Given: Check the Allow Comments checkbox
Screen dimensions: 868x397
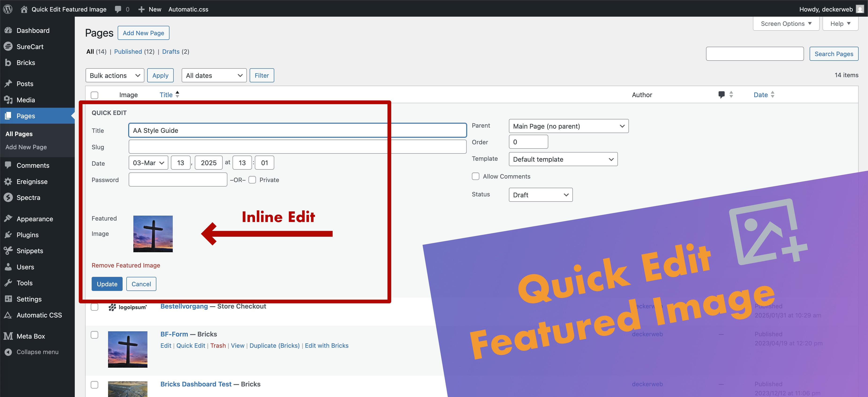Looking at the screenshot, I should coord(475,176).
